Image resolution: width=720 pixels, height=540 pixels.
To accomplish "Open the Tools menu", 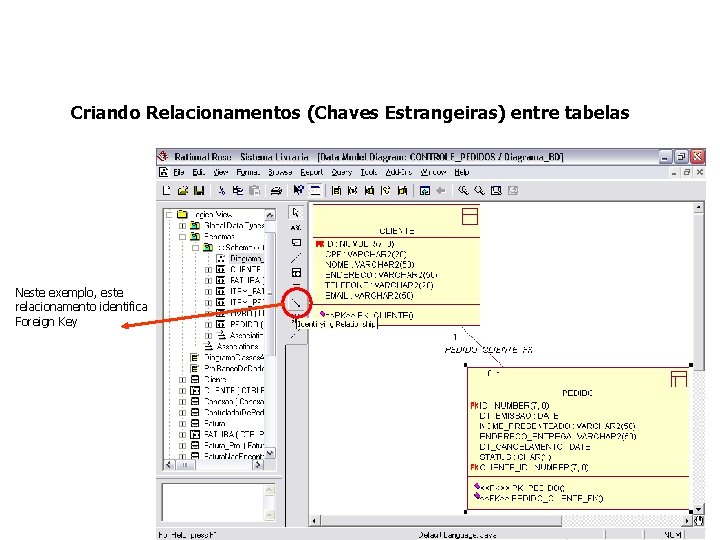I will pos(369,172).
